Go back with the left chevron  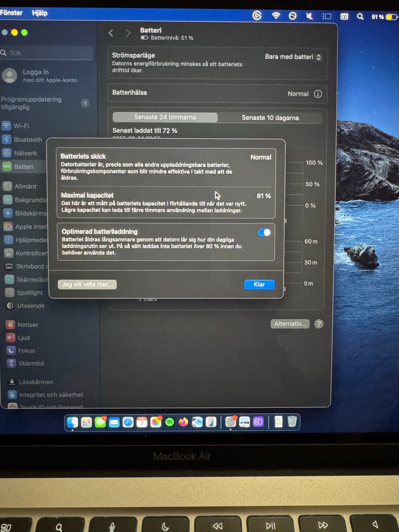[x=111, y=33]
